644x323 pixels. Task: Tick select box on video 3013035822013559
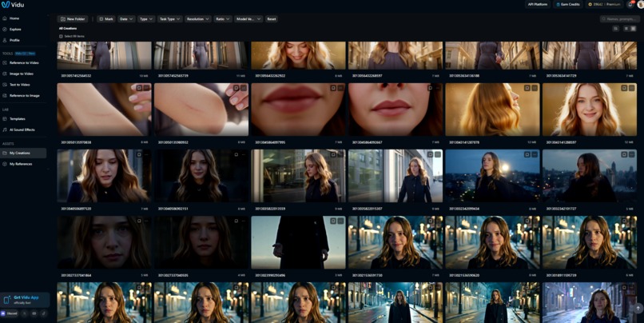(333, 154)
